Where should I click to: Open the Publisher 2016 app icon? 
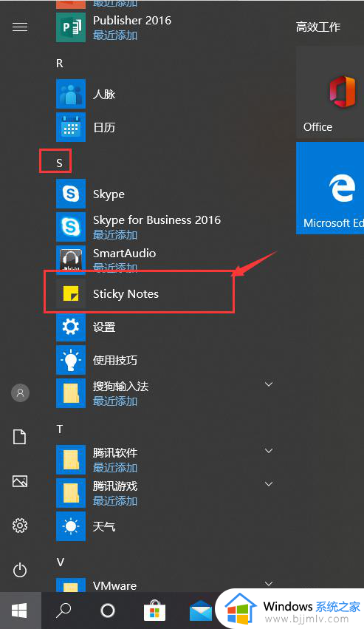[71, 27]
